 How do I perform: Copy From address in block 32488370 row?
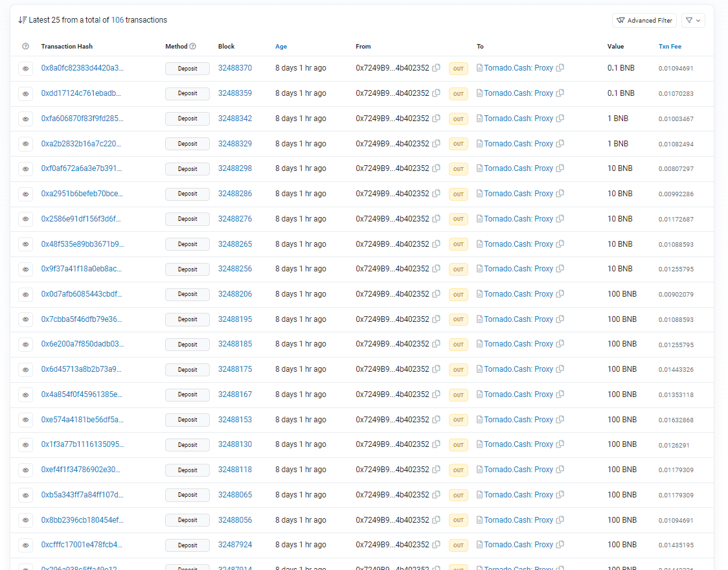pyautogui.click(x=437, y=68)
